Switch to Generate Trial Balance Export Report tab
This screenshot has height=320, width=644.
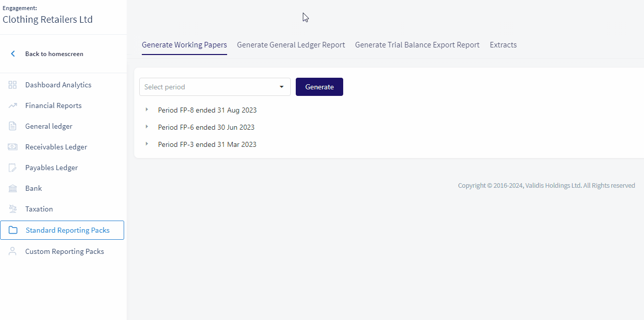click(x=417, y=44)
